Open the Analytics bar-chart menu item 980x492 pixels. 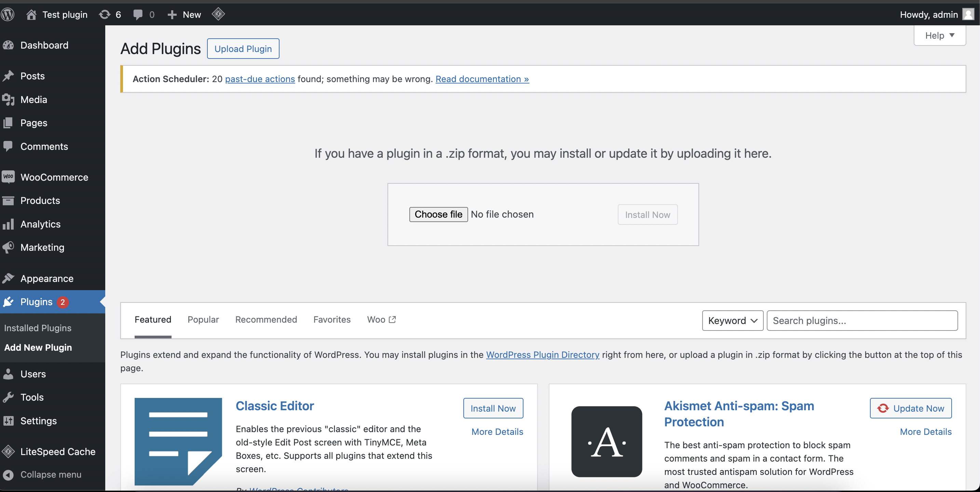(40, 224)
